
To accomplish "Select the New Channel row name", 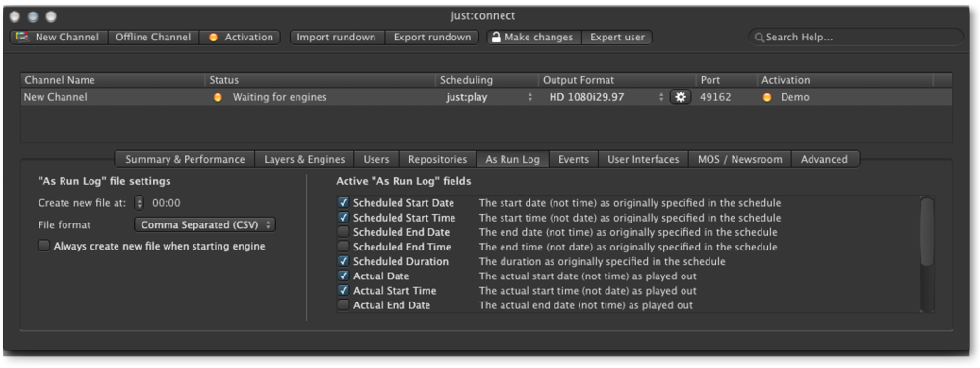I will [56, 97].
